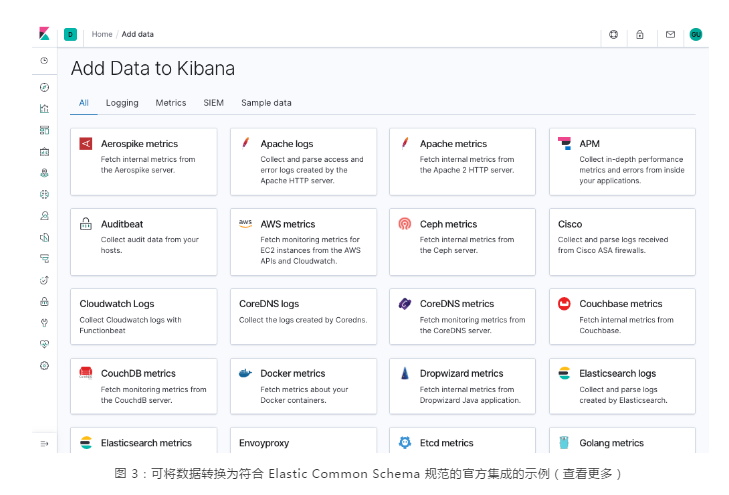Open the newsfeed envelope icon
The width and height of the screenshot is (729, 495).
tap(670, 34)
